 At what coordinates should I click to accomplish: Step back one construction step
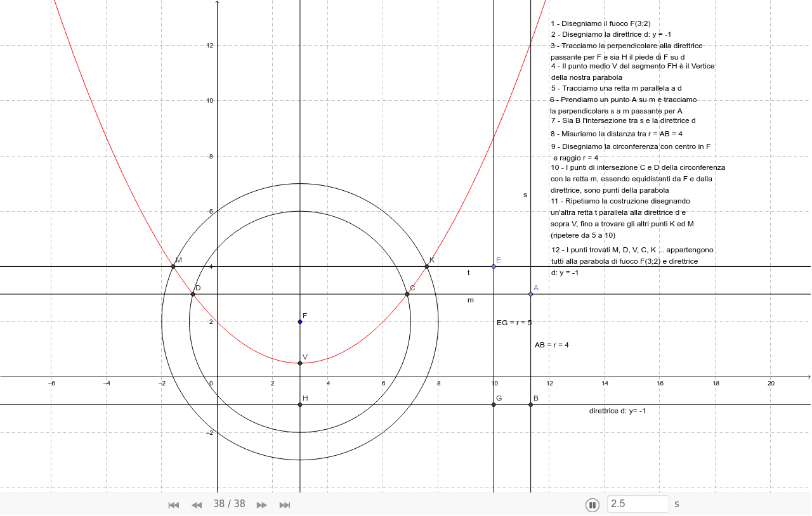tap(197, 505)
